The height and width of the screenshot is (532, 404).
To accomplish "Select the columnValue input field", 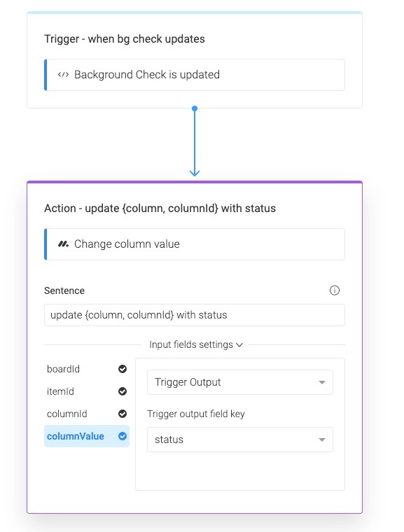I will pos(87,436).
